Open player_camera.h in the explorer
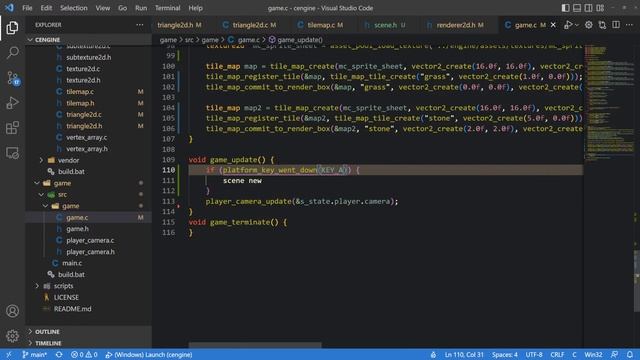Image resolution: width=640 pixels, height=360 pixels. (x=90, y=252)
